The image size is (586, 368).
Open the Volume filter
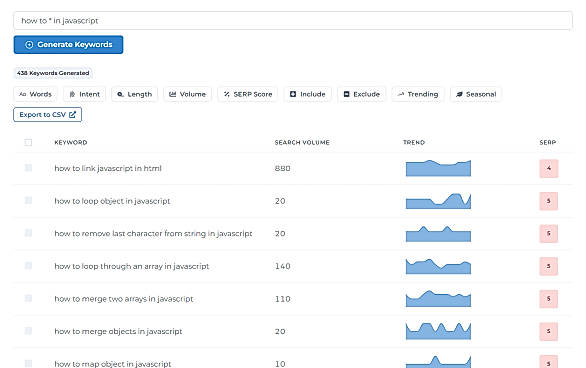pyautogui.click(x=188, y=94)
